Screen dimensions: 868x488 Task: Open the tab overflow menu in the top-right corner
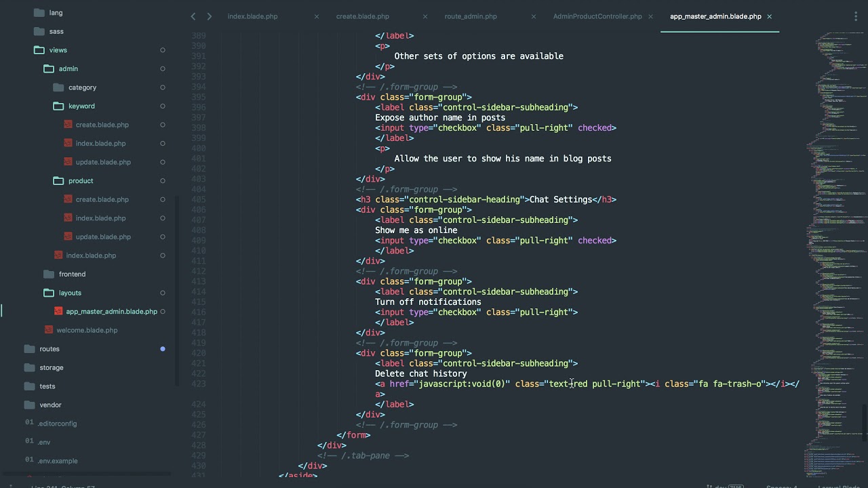(856, 16)
